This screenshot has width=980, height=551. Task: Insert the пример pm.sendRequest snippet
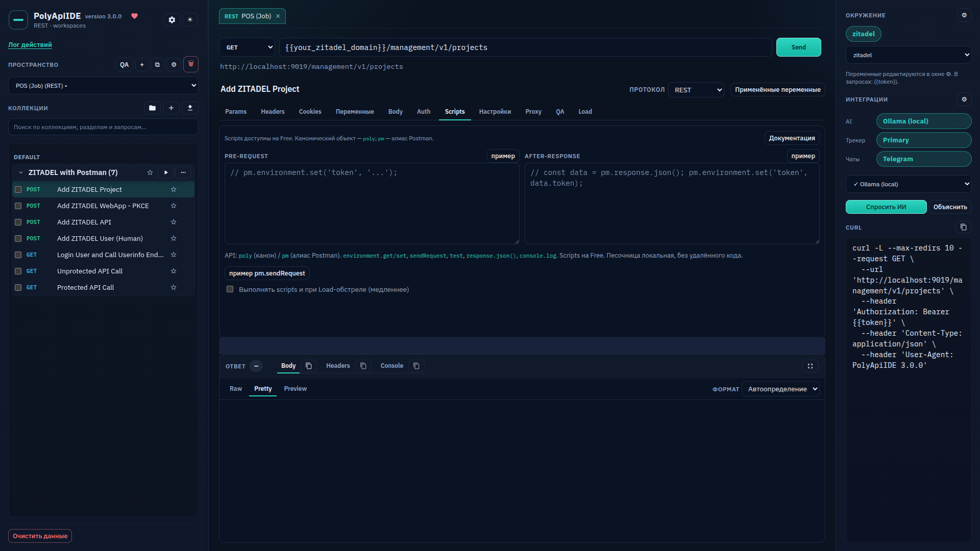[267, 273]
